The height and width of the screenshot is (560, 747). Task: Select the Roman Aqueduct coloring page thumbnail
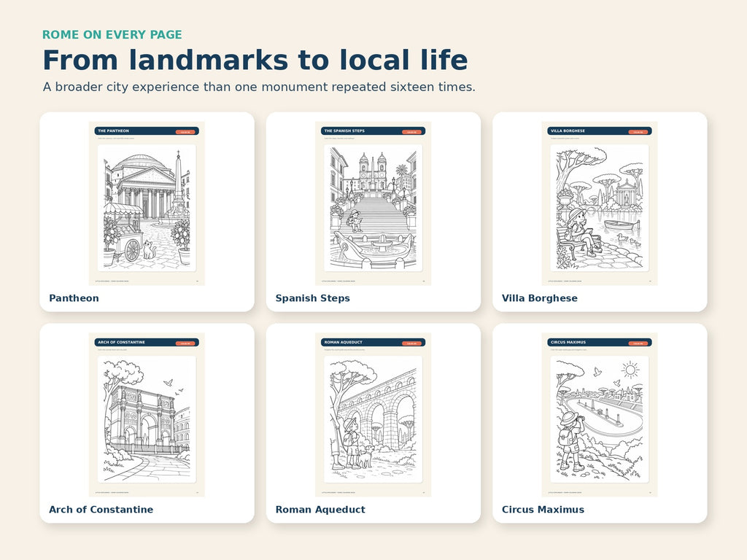(373, 415)
